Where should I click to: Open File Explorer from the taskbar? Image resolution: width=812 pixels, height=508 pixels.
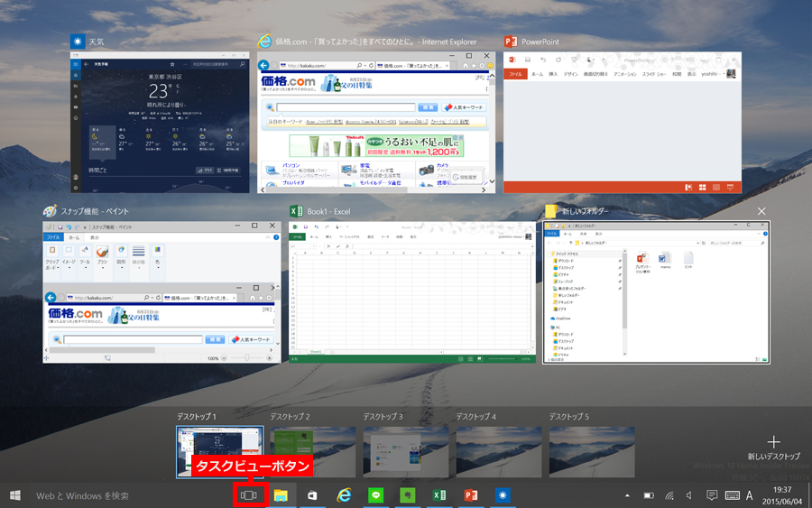[281, 495]
